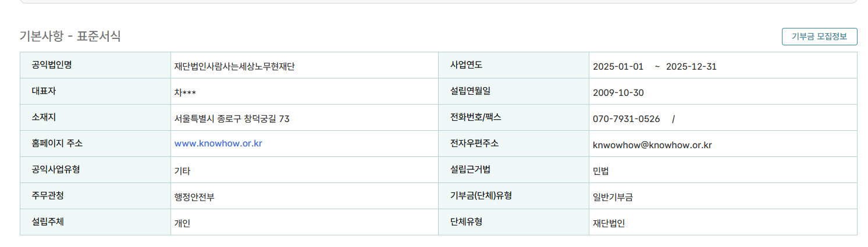The height and width of the screenshot is (247, 868).
Task: Select the 기본사항 - 표준서식 heading
Action: [70, 36]
